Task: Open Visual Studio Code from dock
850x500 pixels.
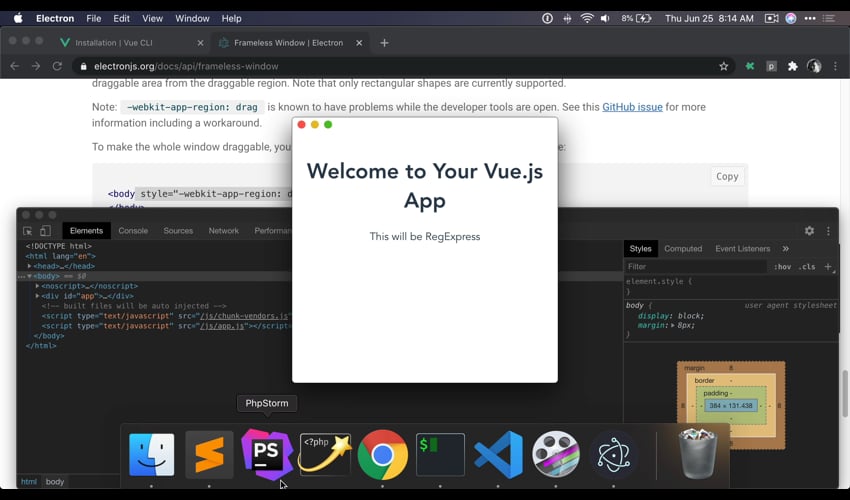Action: pos(498,454)
